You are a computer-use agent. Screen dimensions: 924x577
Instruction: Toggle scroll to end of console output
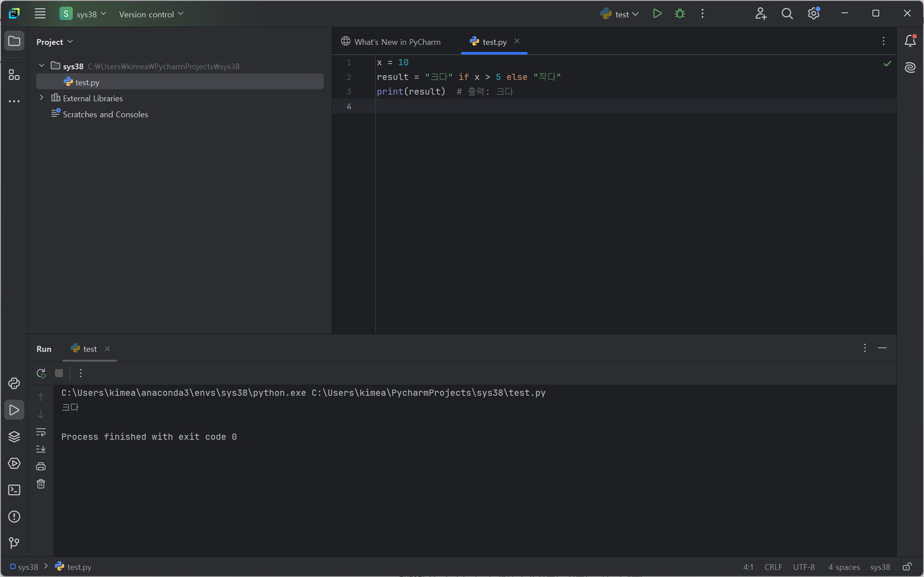pyautogui.click(x=41, y=449)
